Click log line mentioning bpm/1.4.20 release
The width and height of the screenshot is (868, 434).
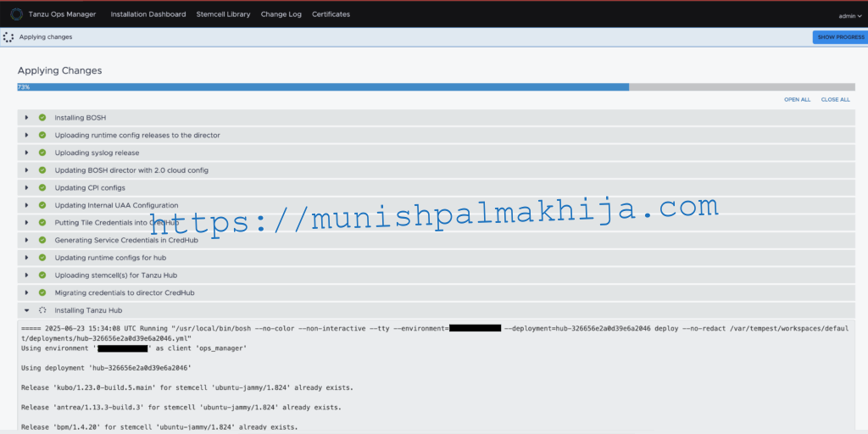tap(159, 427)
